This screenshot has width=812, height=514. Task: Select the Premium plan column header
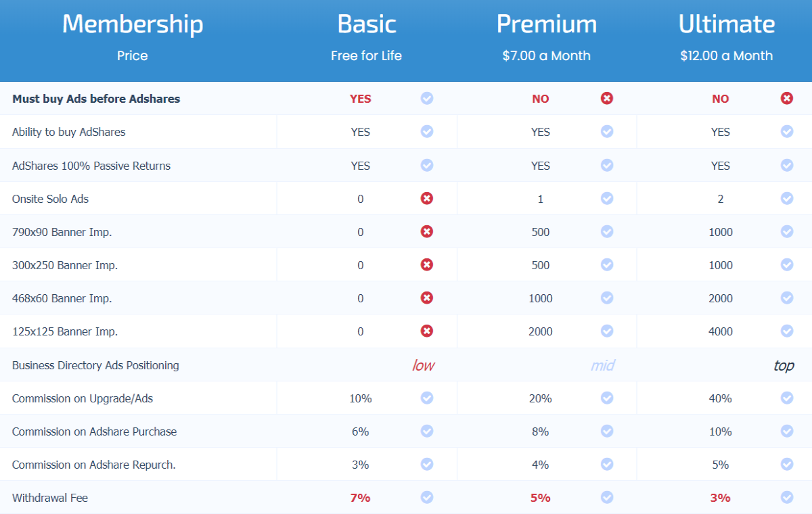coord(547,24)
